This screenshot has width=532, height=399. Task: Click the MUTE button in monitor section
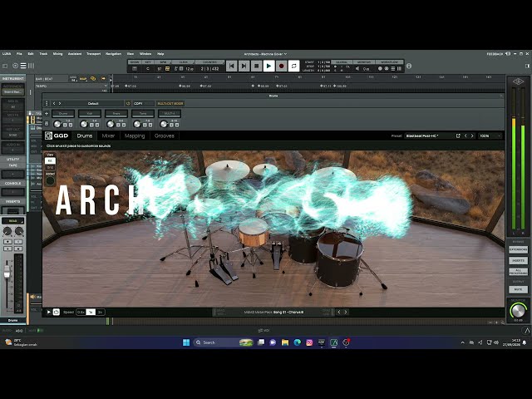coord(518,289)
